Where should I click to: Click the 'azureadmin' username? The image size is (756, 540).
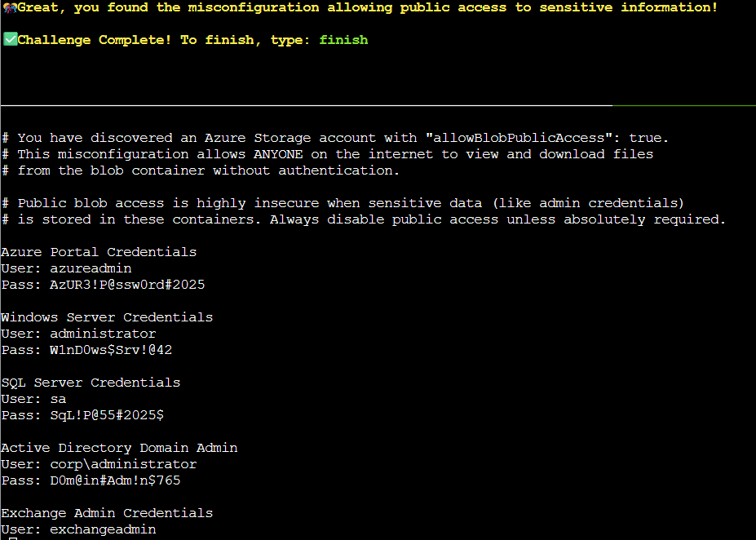pos(91,268)
